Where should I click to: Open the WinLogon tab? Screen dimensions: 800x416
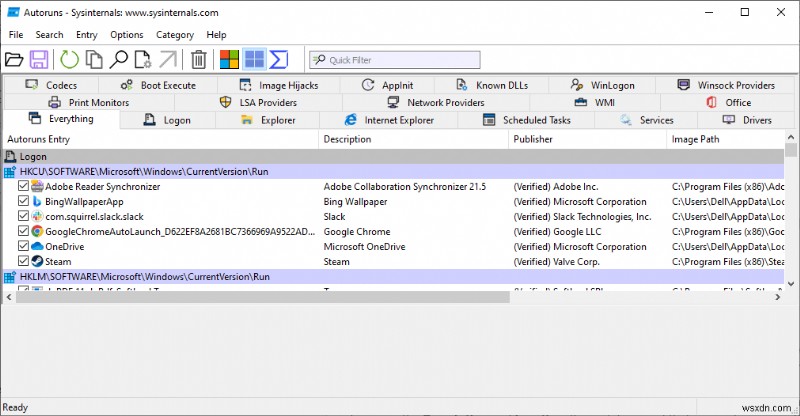point(603,85)
